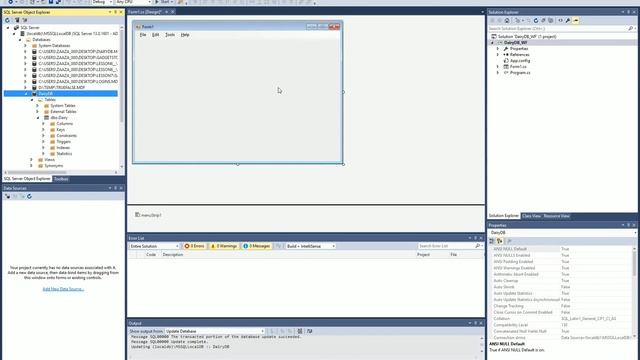Click Description column header in Error List
Screen dimensions: 640x360
click(173, 255)
